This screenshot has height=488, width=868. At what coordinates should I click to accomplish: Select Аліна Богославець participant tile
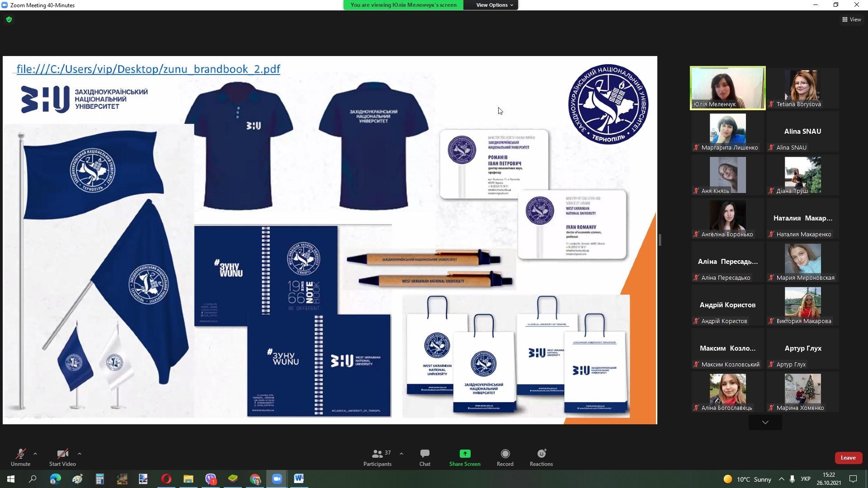tap(727, 392)
